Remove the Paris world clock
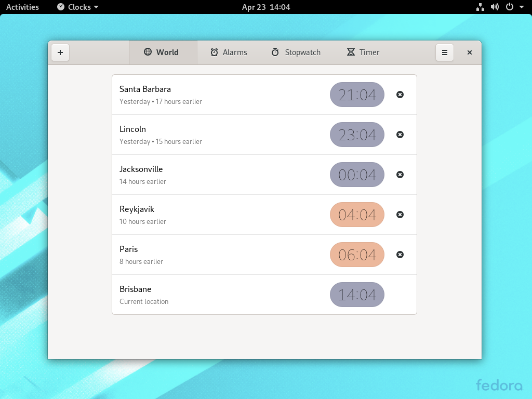This screenshot has width=532, height=399. click(400, 255)
